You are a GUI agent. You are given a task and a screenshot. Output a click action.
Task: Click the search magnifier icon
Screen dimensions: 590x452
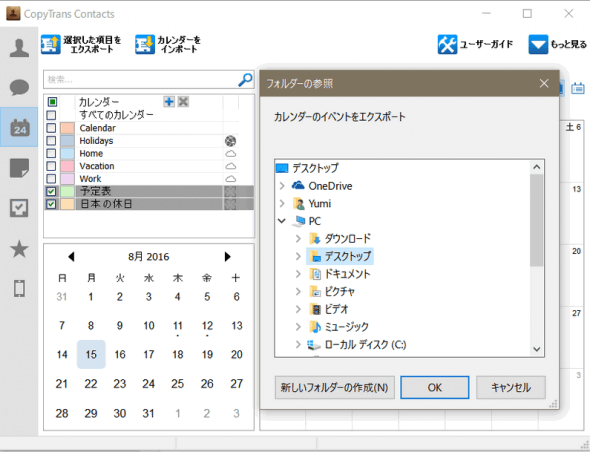(245, 80)
